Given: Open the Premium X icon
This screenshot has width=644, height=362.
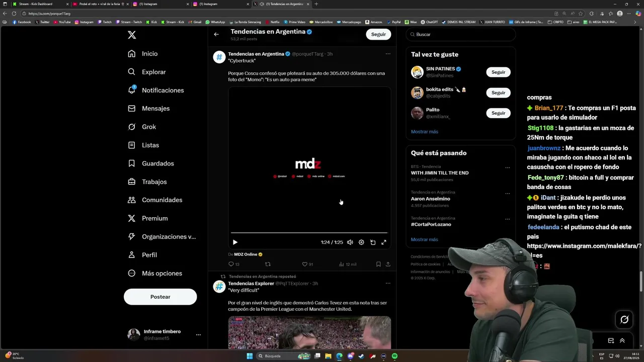Looking at the screenshot, I should click(132, 218).
